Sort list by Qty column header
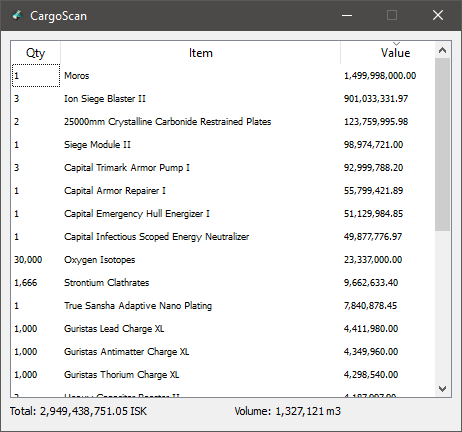 tap(36, 53)
